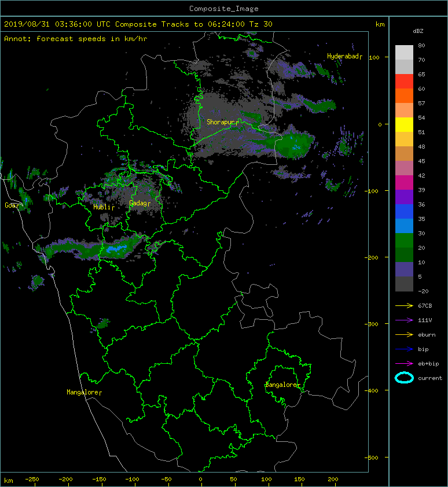Click the bright green swatch between 30 and 20 dBZ
Screen dimensions: 448x487
(404, 241)
